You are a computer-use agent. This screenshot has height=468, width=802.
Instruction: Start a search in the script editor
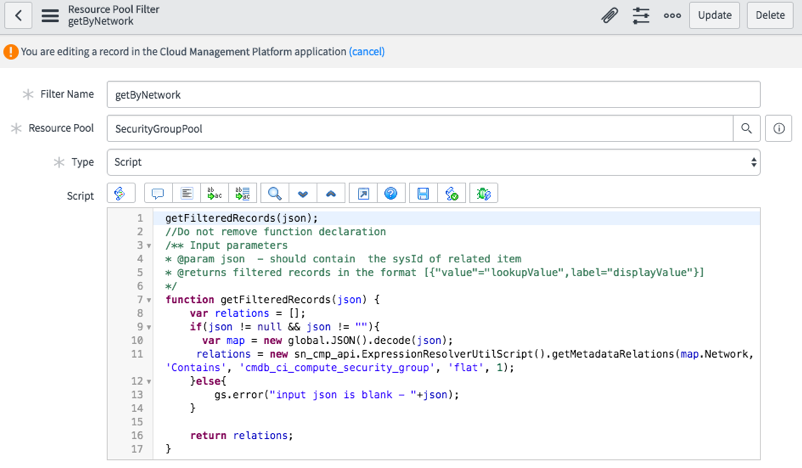click(275, 193)
